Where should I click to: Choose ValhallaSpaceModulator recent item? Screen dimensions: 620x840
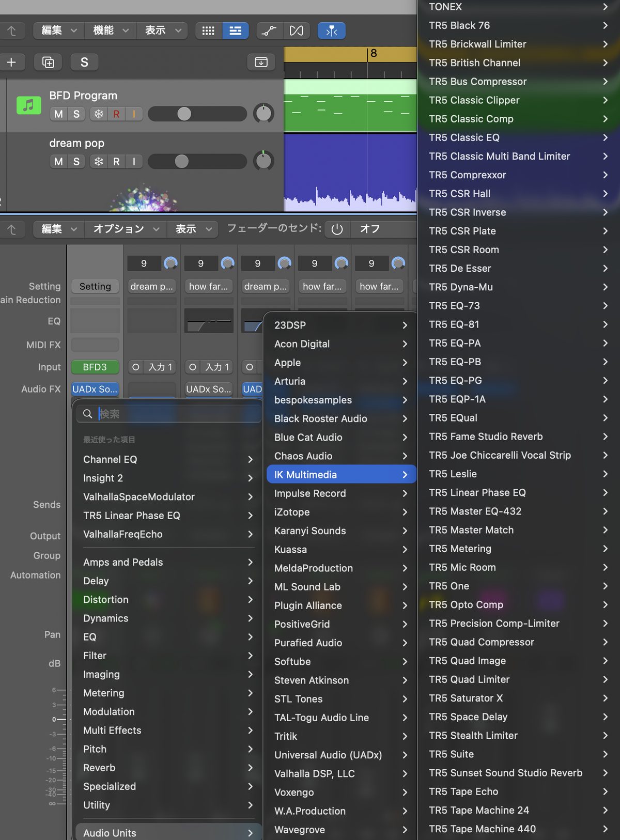click(x=168, y=497)
